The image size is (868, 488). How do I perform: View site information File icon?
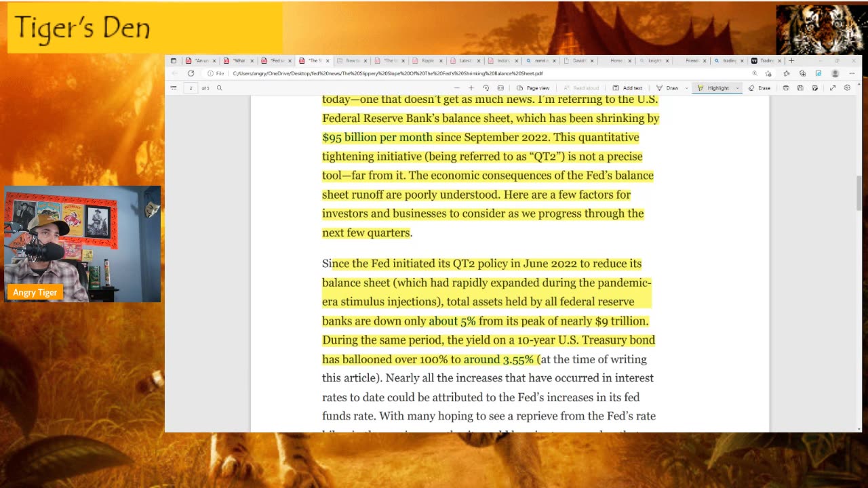click(216, 73)
